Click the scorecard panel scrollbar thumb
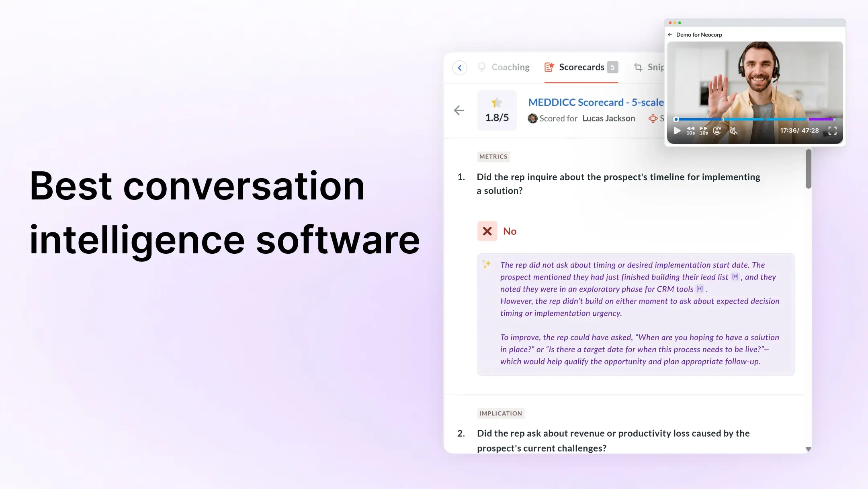 (x=808, y=169)
